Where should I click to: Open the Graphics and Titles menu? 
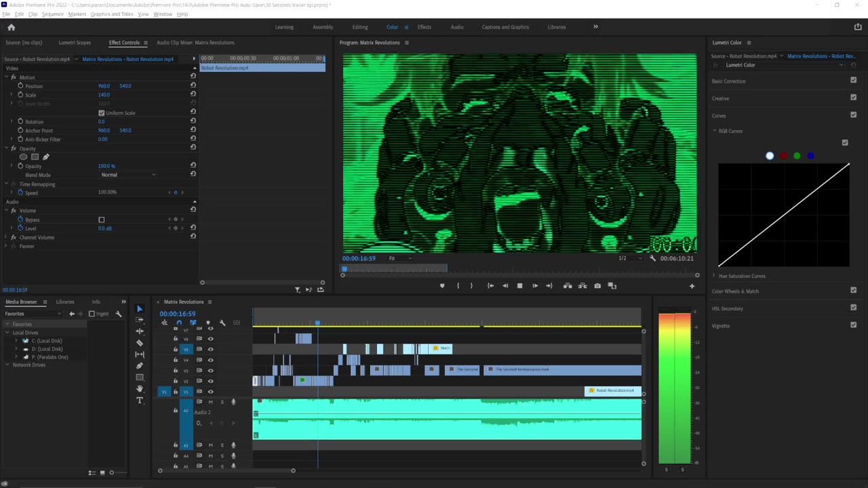(112, 14)
